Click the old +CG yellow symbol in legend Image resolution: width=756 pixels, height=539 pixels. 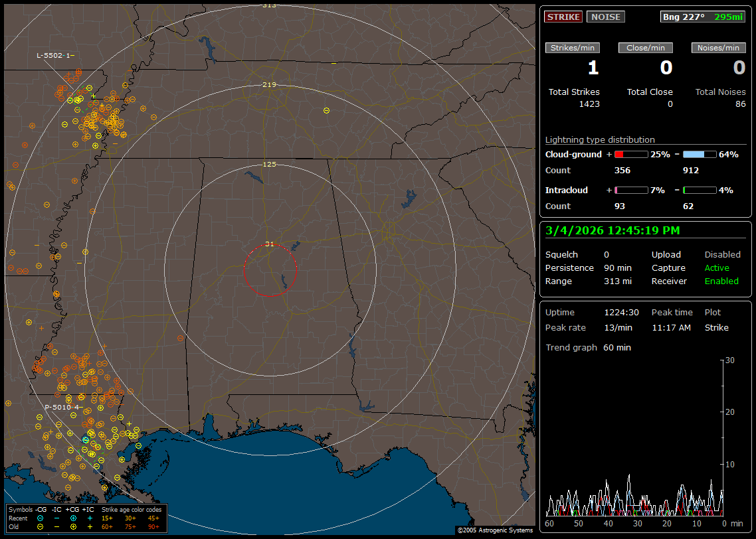click(73, 526)
